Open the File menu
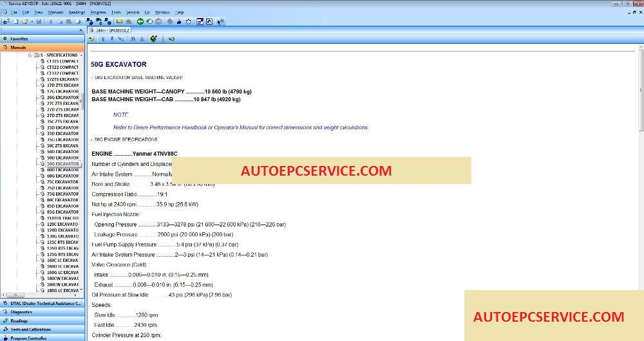 click(14, 12)
